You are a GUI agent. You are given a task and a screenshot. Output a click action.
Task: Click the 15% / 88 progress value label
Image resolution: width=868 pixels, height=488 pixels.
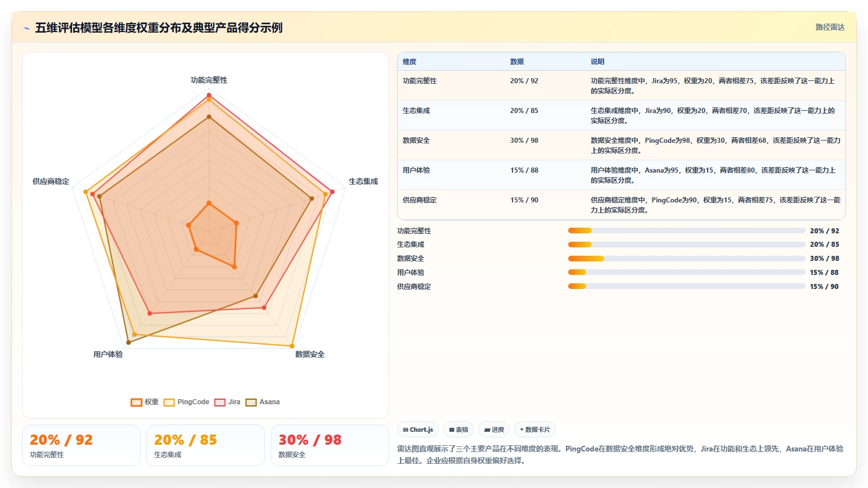click(x=825, y=273)
